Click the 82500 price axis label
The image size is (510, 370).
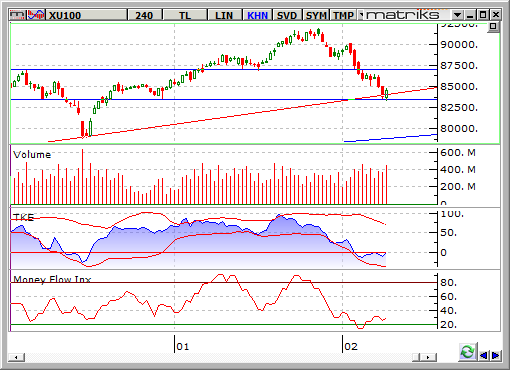tap(459, 108)
